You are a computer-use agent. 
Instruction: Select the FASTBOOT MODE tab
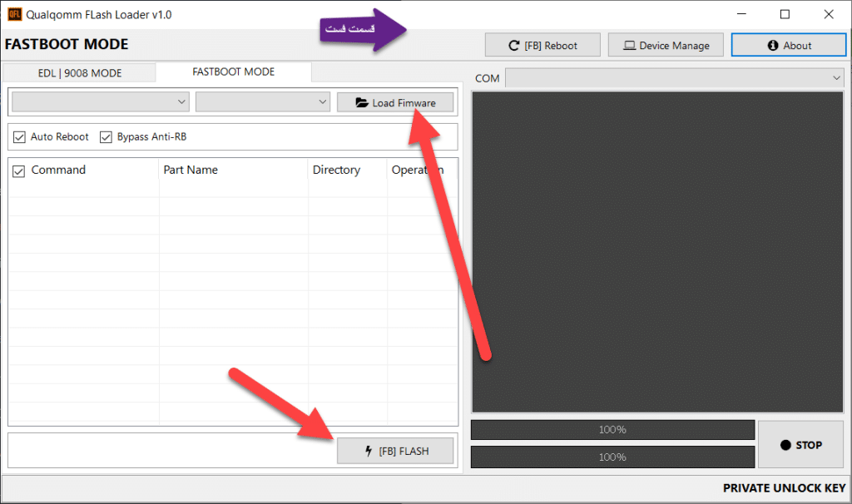(x=234, y=72)
